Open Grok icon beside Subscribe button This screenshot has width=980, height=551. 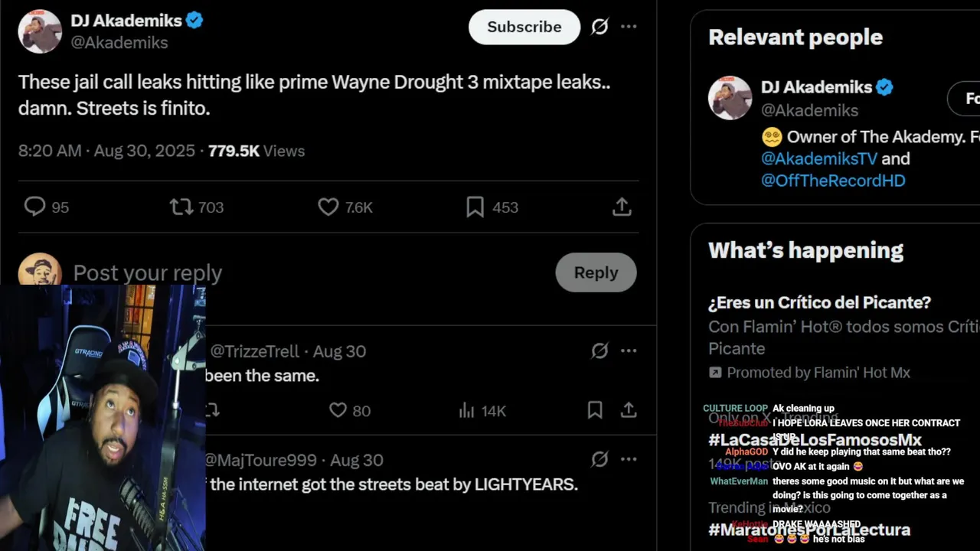point(599,27)
